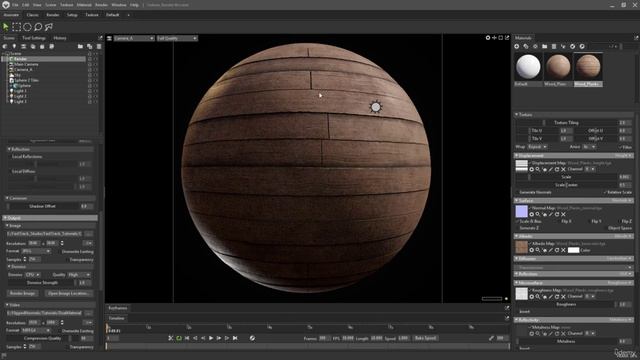Choose the polygon select tool next to lasso

49,27
